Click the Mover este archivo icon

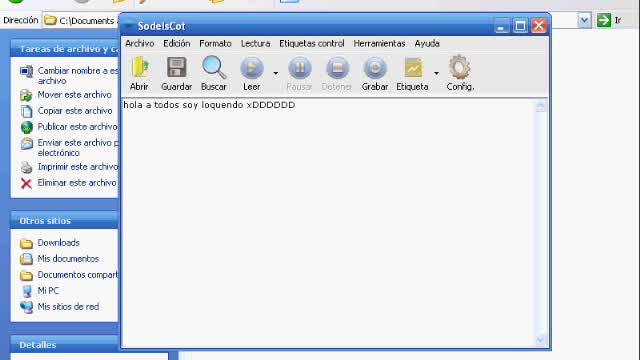pos(26,96)
